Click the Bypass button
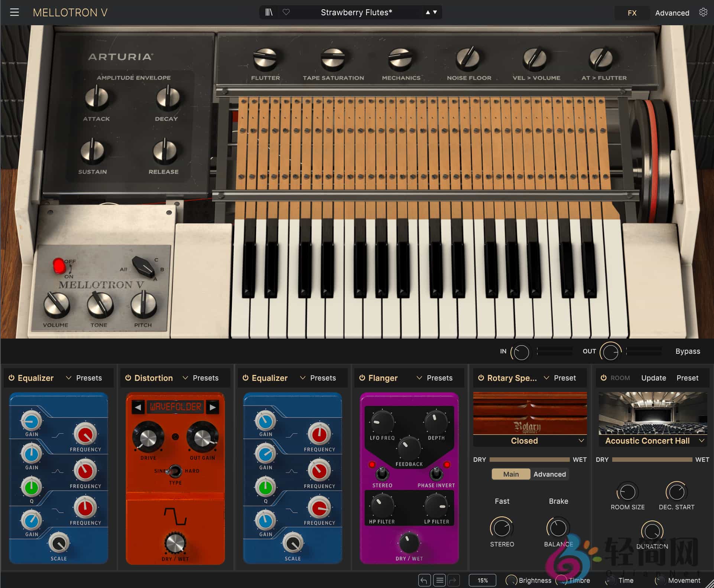The height and width of the screenshot is (588, 714). pos(688,351)
